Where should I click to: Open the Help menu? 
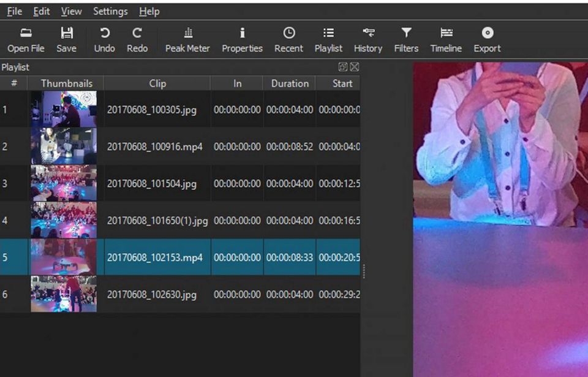[149, 12]
